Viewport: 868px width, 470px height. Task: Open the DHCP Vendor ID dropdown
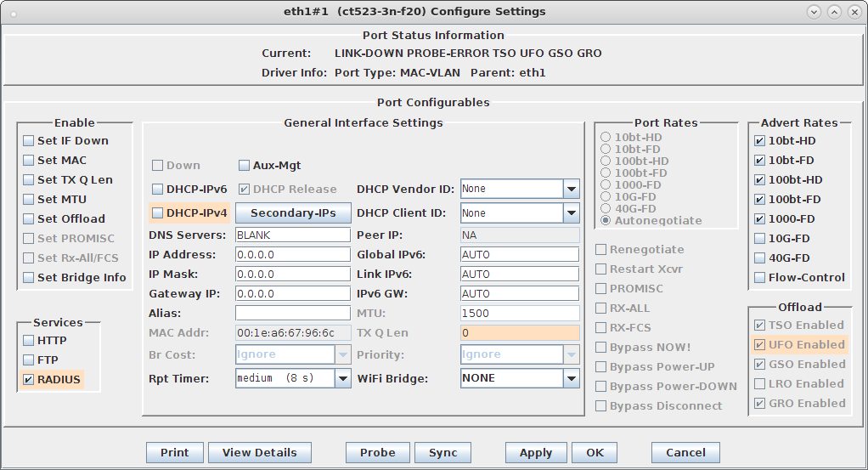coord(572,189)
